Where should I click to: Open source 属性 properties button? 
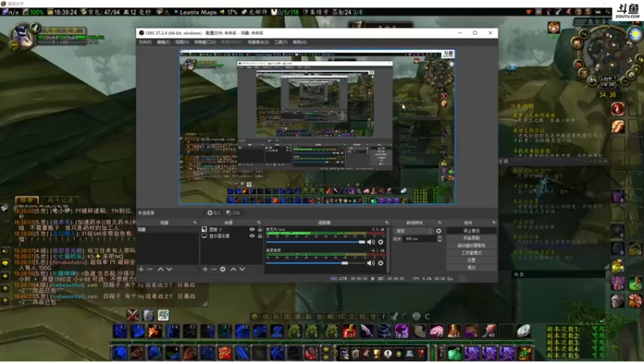[214, 212]
